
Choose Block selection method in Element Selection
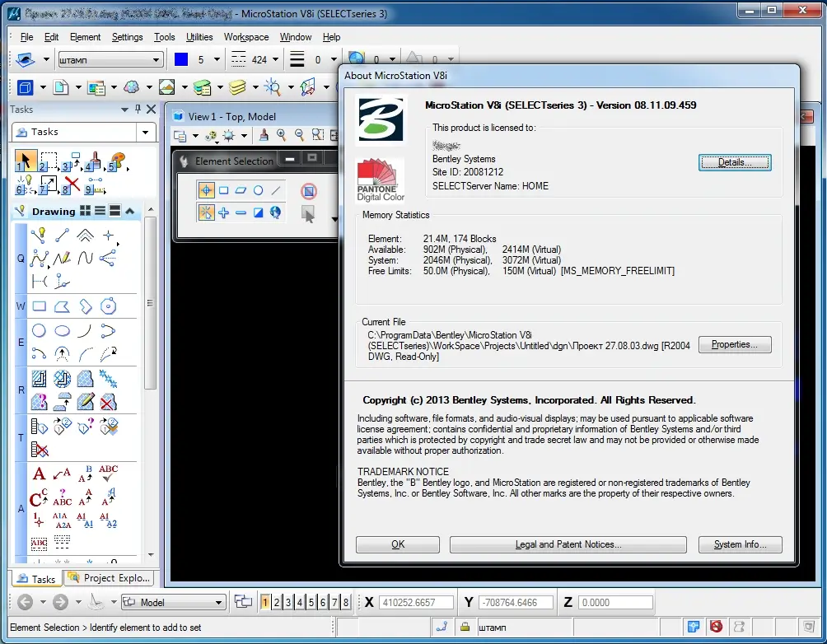[223, 190]
